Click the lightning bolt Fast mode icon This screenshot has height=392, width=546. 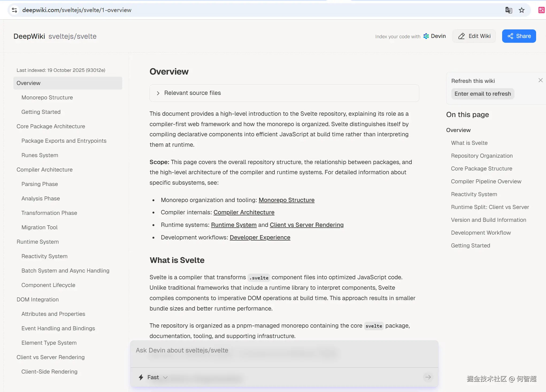point(141,377)
